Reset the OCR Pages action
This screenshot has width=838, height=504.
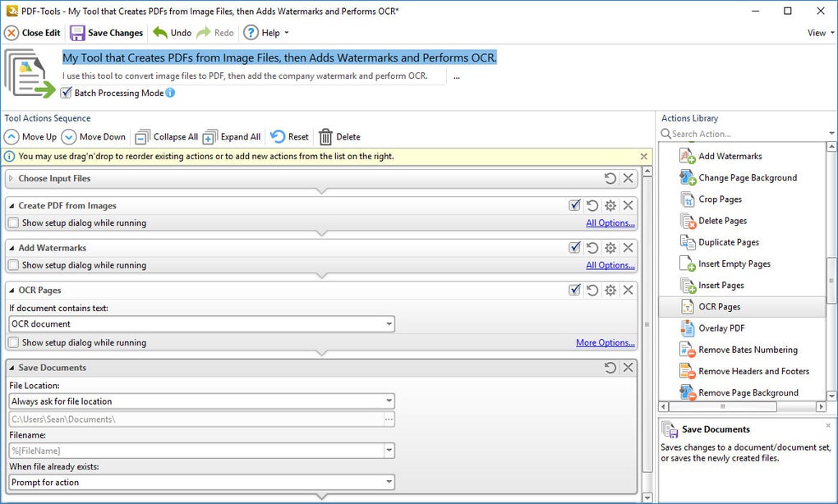pyautogui.click(x=592, y=290)
